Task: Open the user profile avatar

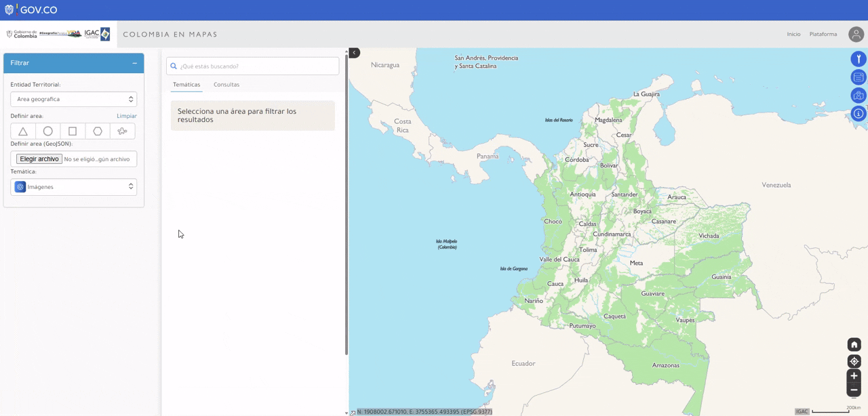Action: pos(856,34)
